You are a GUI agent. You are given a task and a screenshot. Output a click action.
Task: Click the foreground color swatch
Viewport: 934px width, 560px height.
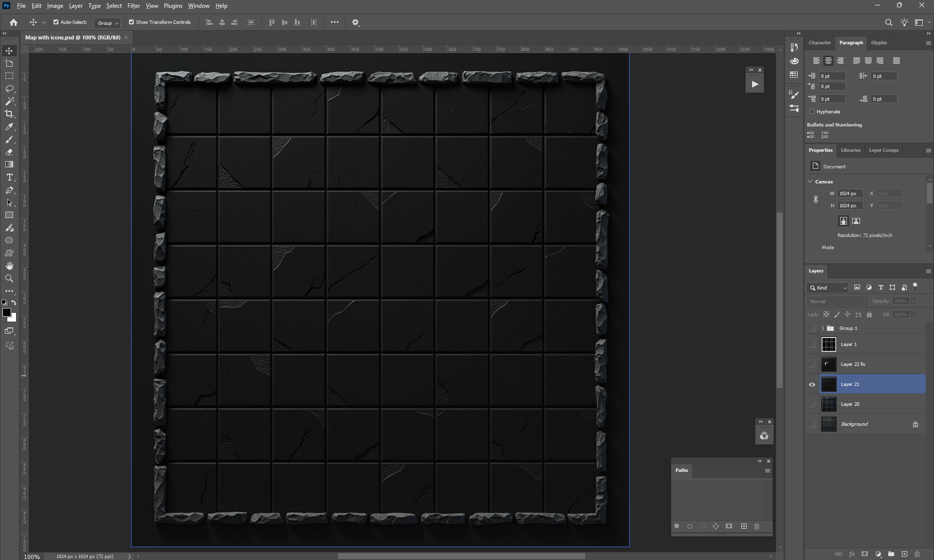click(x=6, y=312)
